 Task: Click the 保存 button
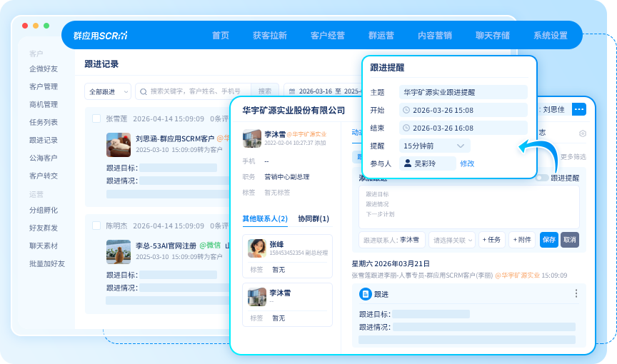coord(549,240)
